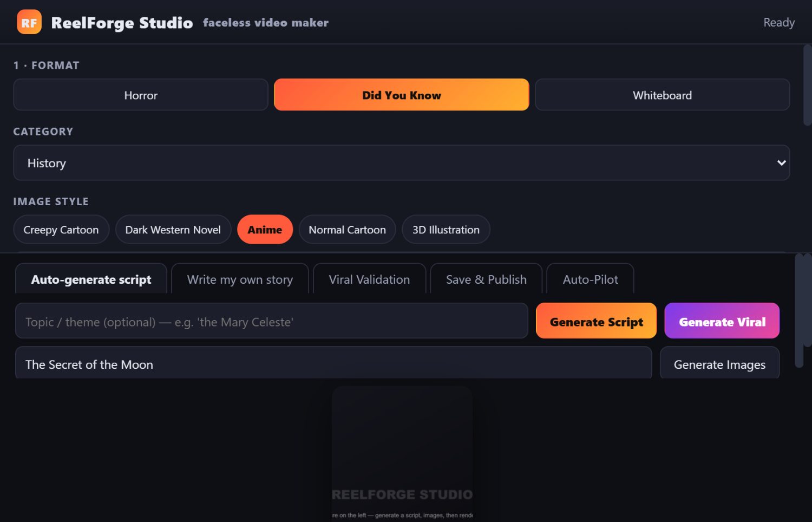The height and width of the screenshot is (522, 812).
Task: Click the Generate Images button
Action: (x=720, y=363)
